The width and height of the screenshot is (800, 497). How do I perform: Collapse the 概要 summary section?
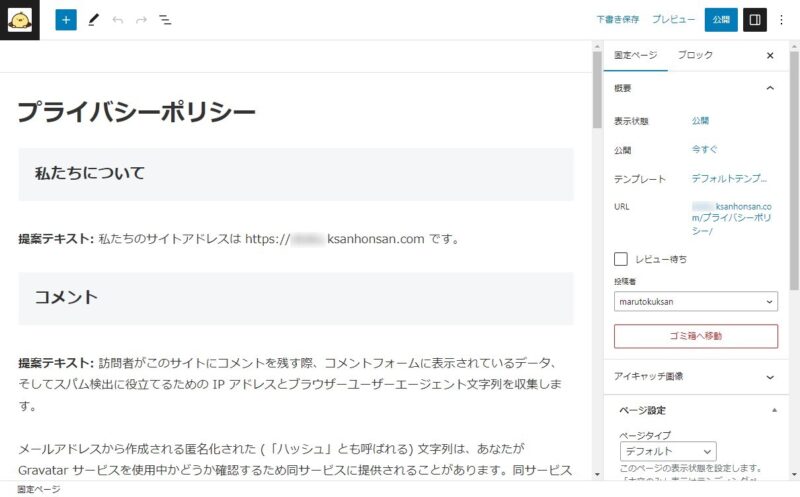click(696, 88)
